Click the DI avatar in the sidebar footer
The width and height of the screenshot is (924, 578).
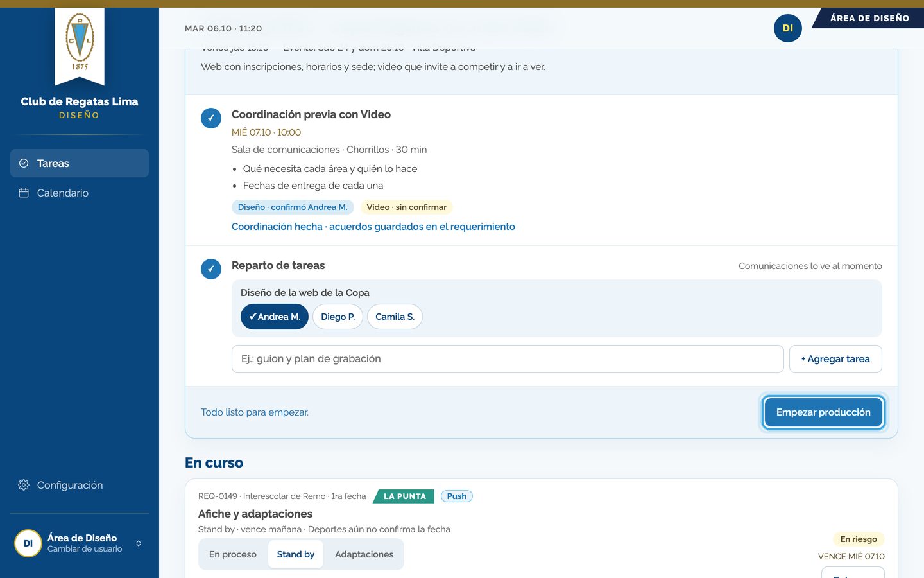coord(28,543)
